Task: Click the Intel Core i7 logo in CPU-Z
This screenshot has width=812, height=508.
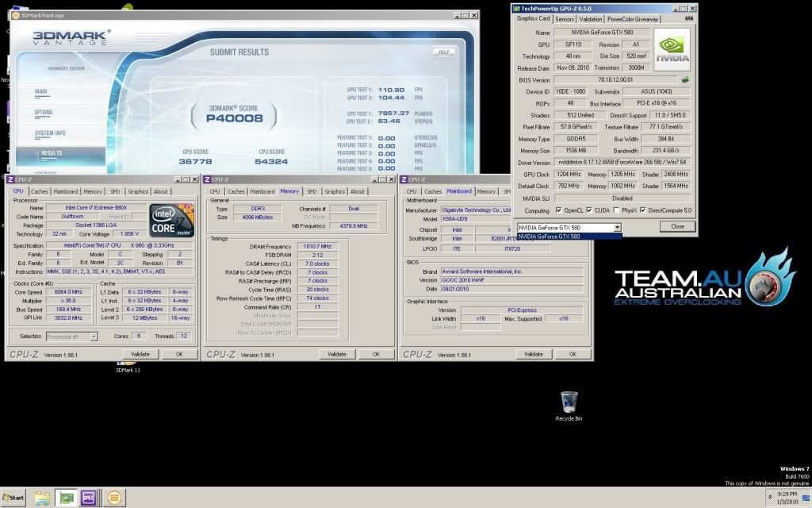Action: pyautogui.click(x=171, y=223)
